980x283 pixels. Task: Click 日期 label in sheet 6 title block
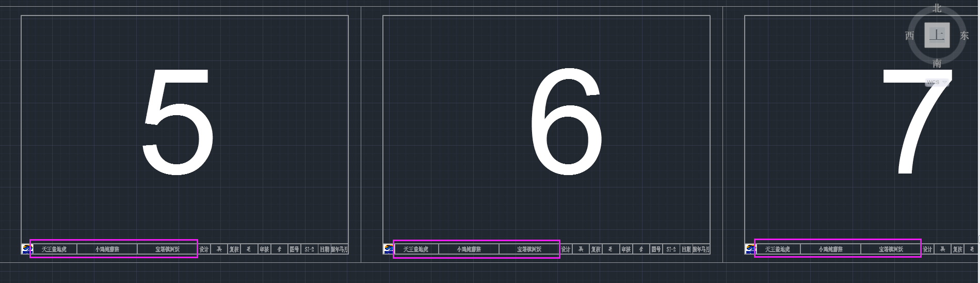[686, 249]
